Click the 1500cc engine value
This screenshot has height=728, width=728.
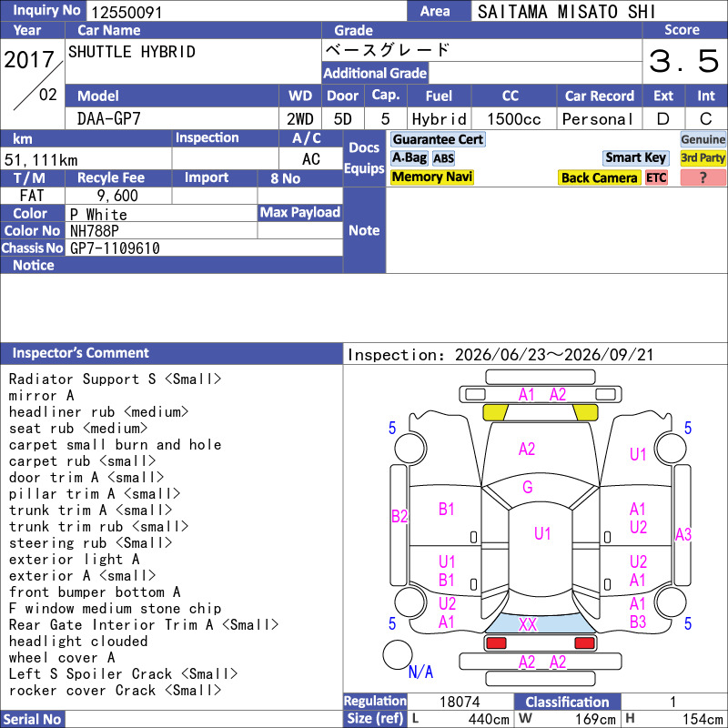514,119
